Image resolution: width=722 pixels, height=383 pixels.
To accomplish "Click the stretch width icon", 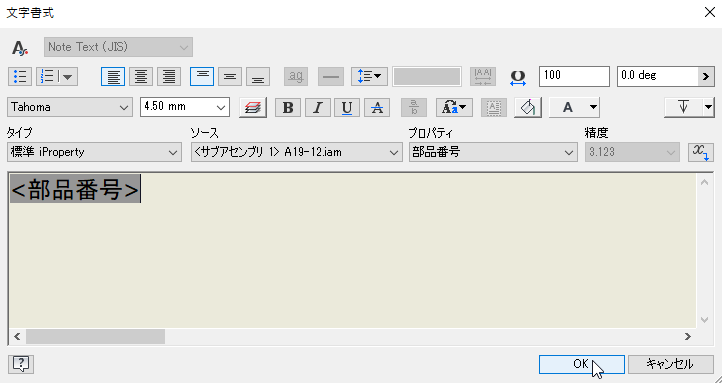I will pos(518,77).
